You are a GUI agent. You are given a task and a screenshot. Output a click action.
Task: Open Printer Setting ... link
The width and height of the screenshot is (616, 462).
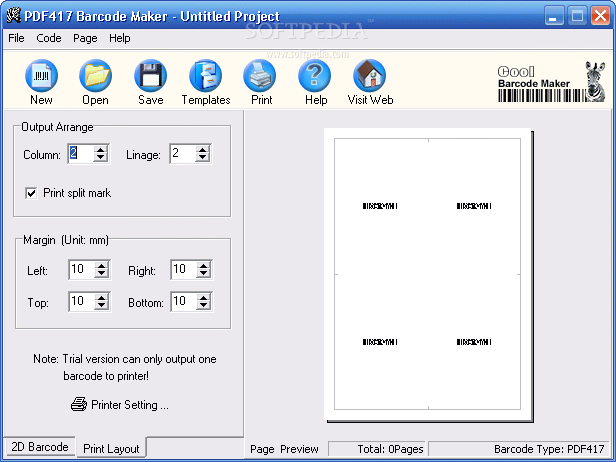click(x=130, y=405)
